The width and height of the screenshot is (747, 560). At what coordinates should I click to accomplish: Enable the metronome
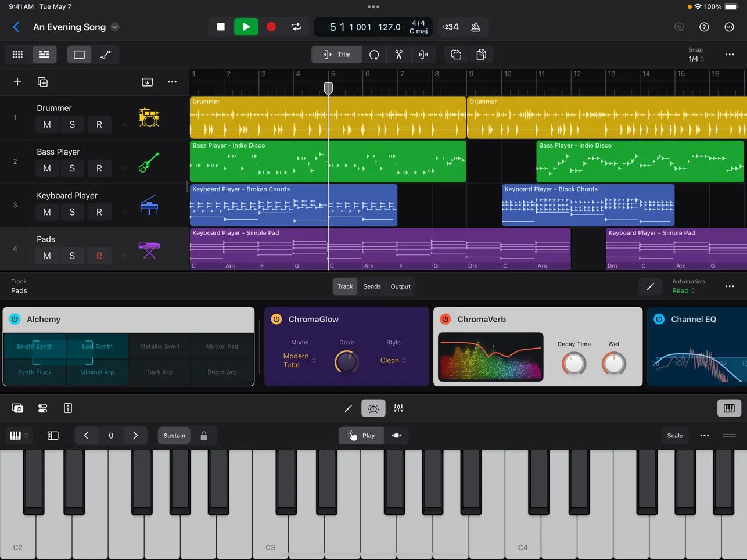coord(475,27)
